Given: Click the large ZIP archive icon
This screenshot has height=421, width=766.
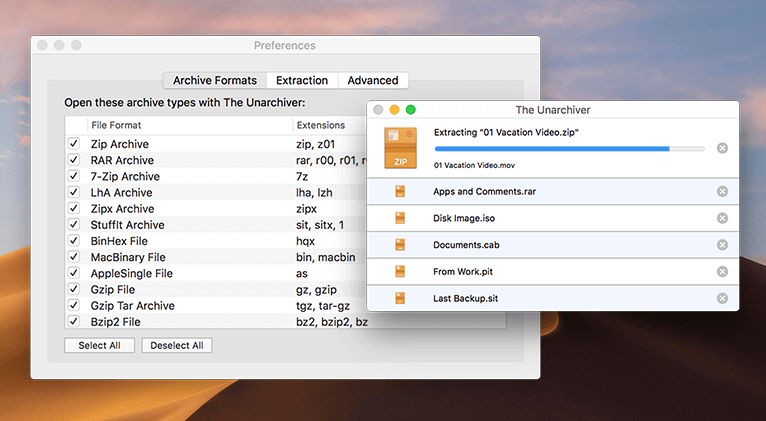Looking at the screenshot, I should [x=400, y=148].
